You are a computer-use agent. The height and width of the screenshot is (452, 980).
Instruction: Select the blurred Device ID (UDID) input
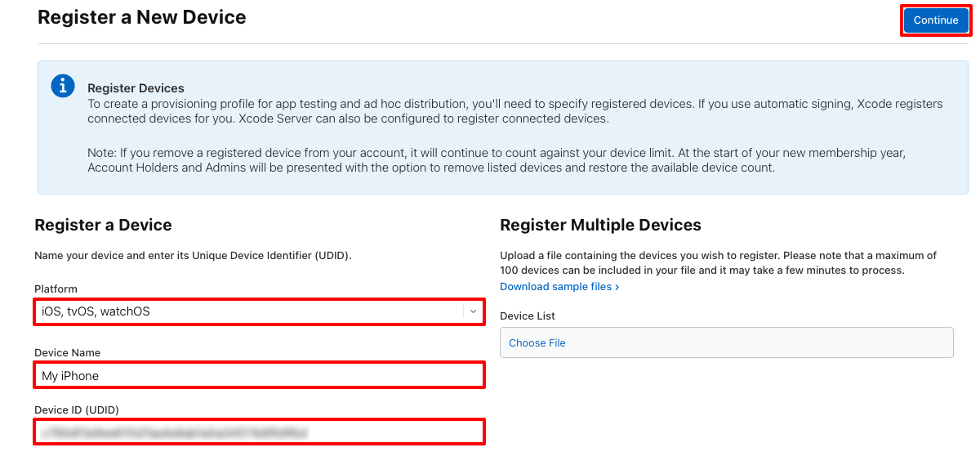pyautogui.click(x=259, y=432)
